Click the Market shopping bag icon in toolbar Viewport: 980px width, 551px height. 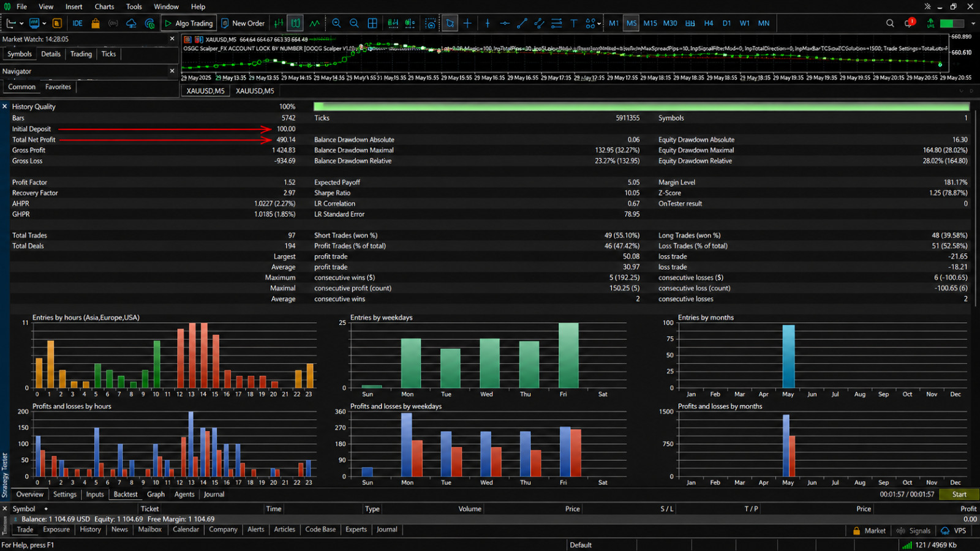tap(96, 23)
